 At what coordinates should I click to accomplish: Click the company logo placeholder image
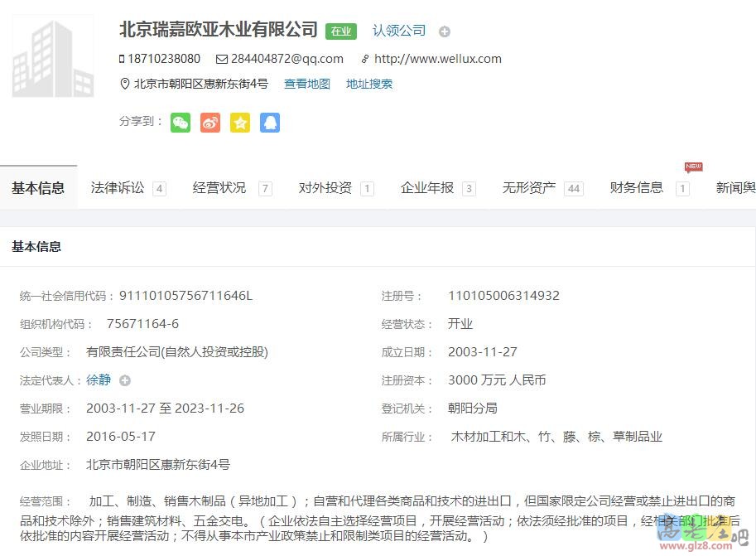tap(52, 56)
